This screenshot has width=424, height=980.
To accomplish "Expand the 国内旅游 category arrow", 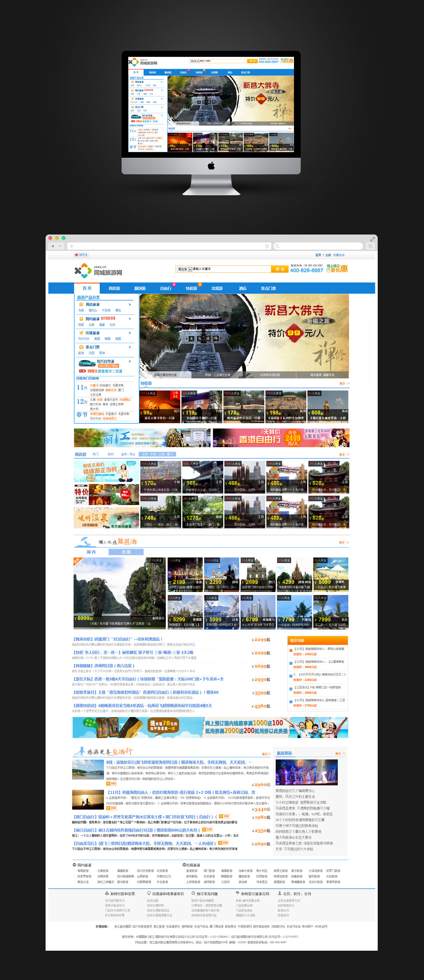I will tap(130, 319).
